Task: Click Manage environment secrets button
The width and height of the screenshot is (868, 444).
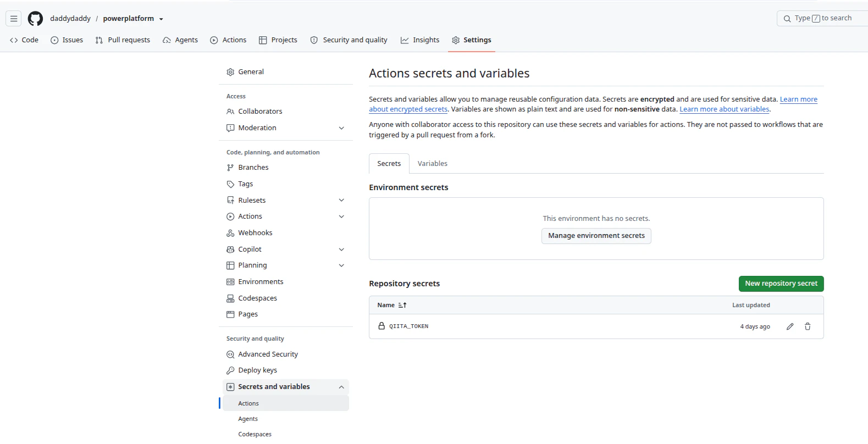Action: click(596, 236)
